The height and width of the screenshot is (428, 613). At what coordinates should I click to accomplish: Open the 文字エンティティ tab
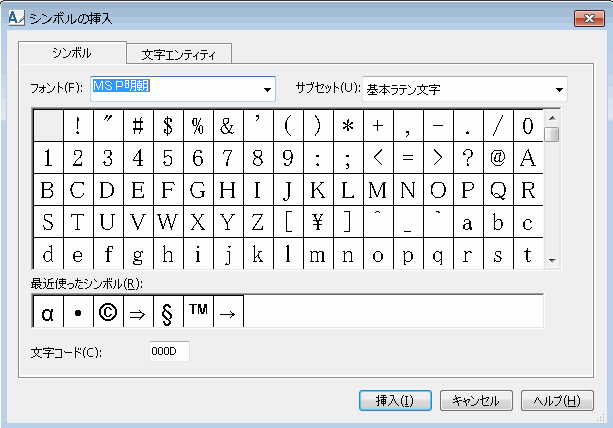[179, 54]
